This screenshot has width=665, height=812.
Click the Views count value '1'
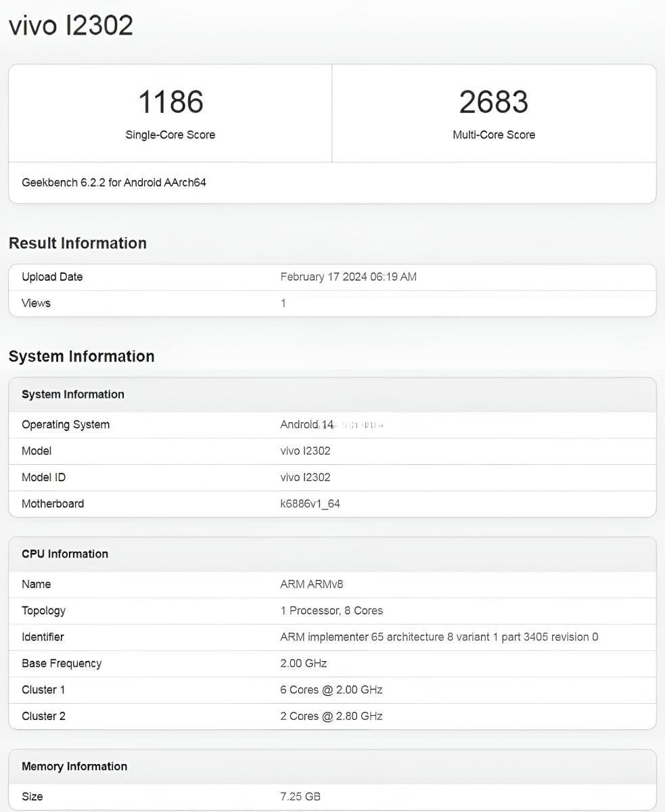[283, 303]
